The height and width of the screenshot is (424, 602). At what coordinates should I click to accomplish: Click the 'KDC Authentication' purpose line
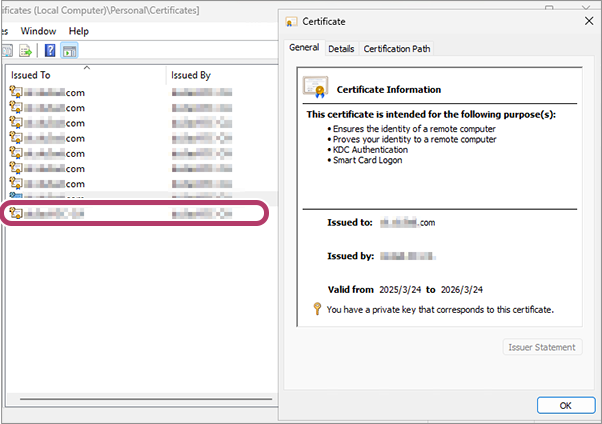pyautogui.click(x=370, y=149)
